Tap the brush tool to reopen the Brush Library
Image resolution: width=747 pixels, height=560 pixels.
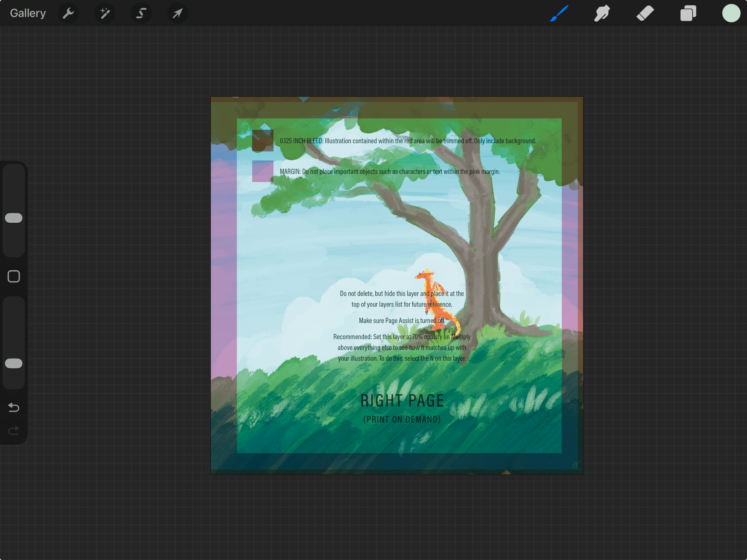[559, 13]
